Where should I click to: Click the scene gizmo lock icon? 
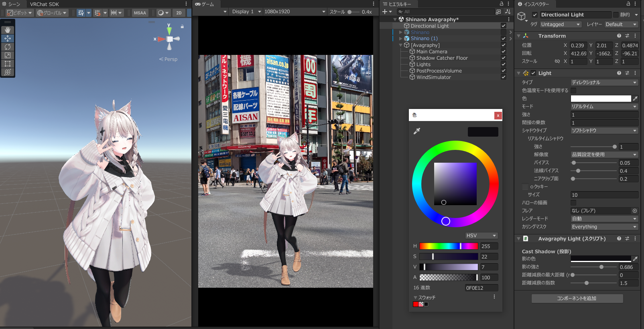point(182,26)
